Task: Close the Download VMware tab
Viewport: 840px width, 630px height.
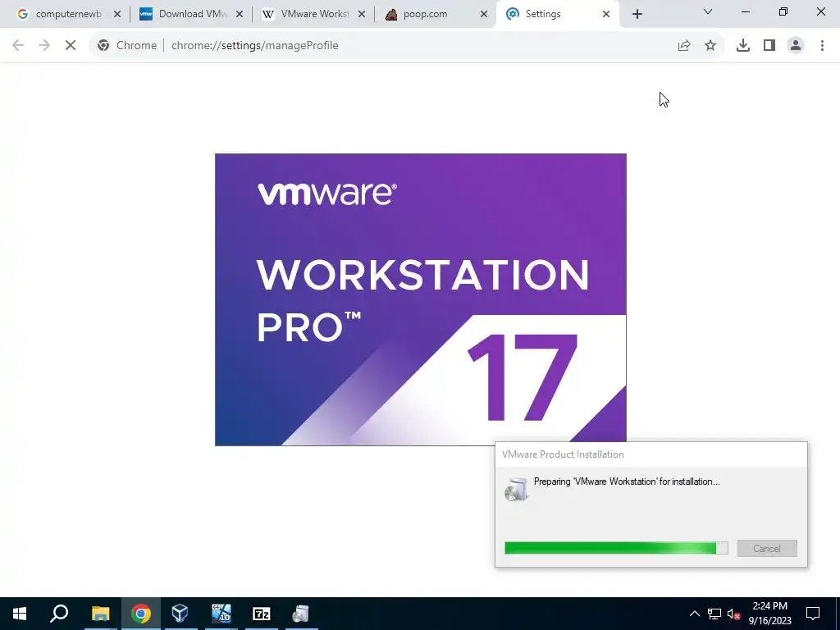Action: pyautogui.click(x=240, y=14)
